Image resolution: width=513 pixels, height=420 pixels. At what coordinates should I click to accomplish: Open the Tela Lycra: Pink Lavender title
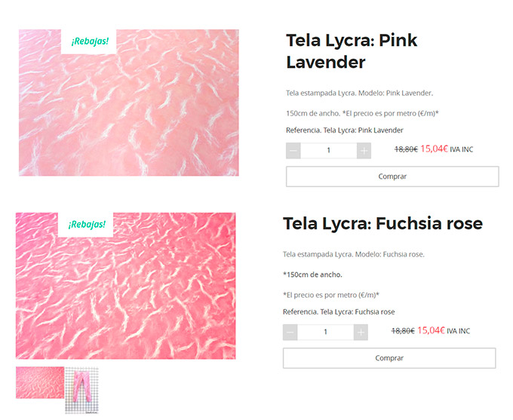(x=352, y=51)
